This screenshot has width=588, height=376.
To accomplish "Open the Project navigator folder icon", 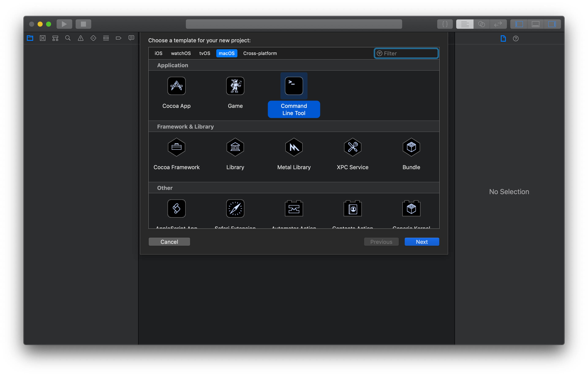I will pyautogui.click(x=30, y=38).
